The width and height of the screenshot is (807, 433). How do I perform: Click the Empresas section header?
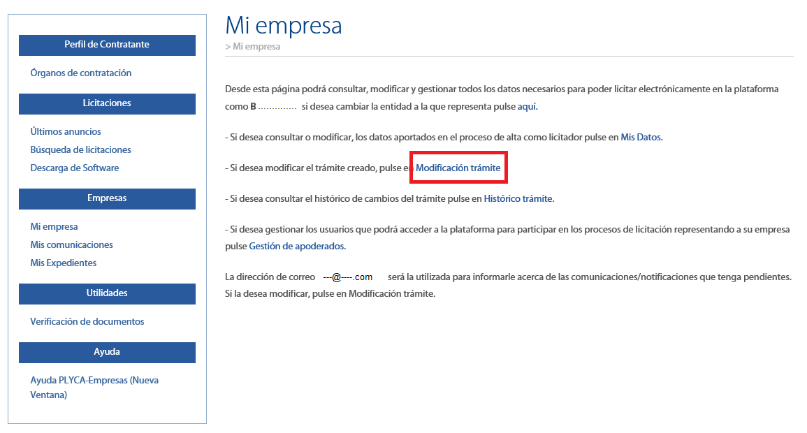point(107,198)
